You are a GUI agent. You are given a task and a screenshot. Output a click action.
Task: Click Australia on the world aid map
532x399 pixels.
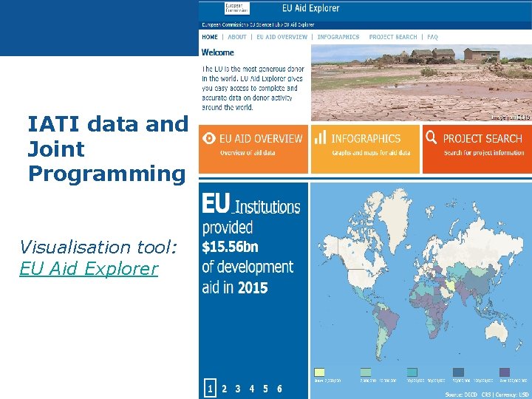point(496,331)
